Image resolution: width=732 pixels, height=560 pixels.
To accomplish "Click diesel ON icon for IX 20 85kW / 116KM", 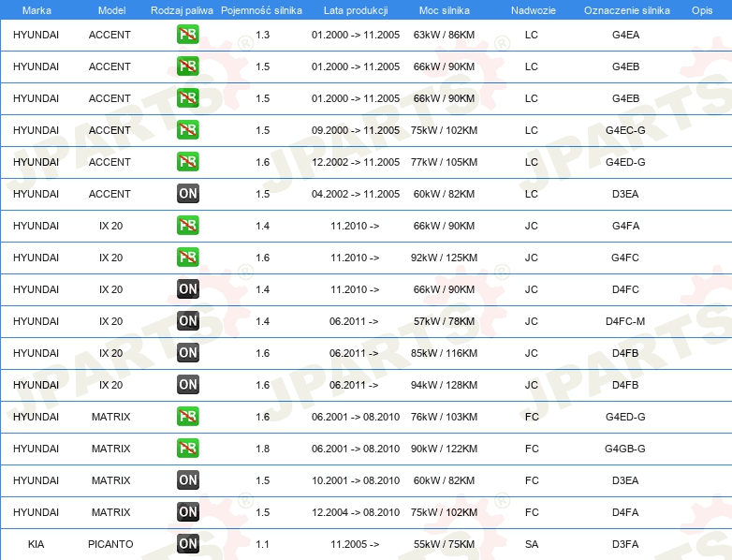I will pyautogui.click(x=187, y=353).
